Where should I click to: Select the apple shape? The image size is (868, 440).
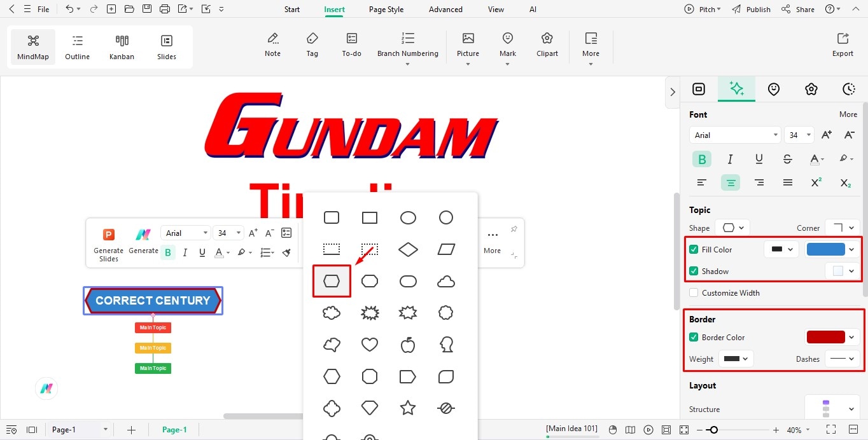click(x=408, y=345)
